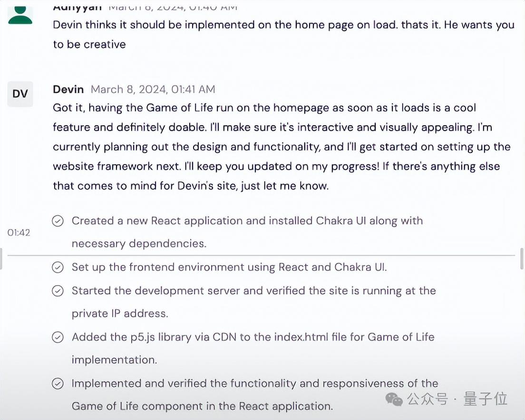Click the left-edge panel handle
Viewport: 525px width, 420px height.
(x=1, y=258)
